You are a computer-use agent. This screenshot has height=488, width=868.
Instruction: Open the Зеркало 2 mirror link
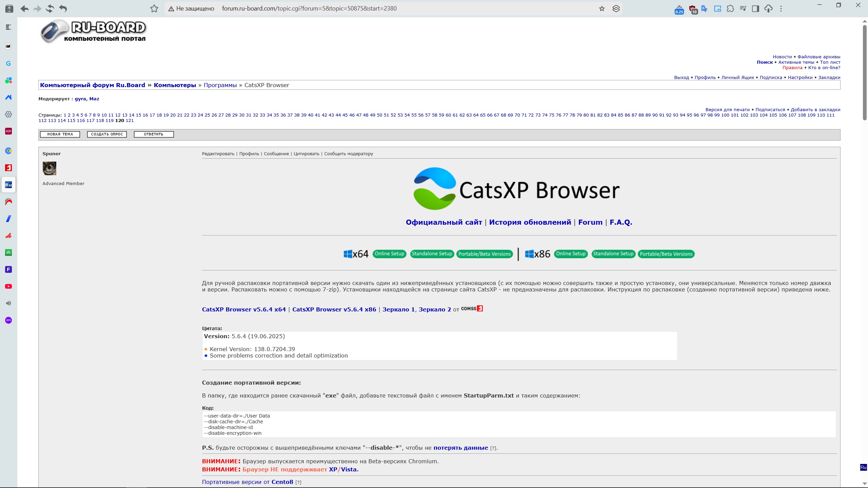435,309
